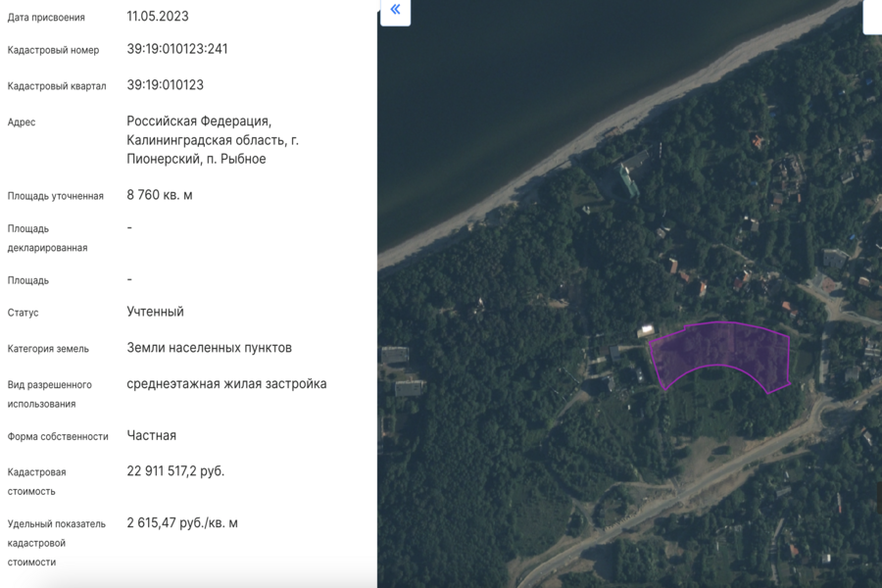882x588 pixels.
Task: Click permitted use среднеэтажная жилая застройка
Action: point(226,384)
